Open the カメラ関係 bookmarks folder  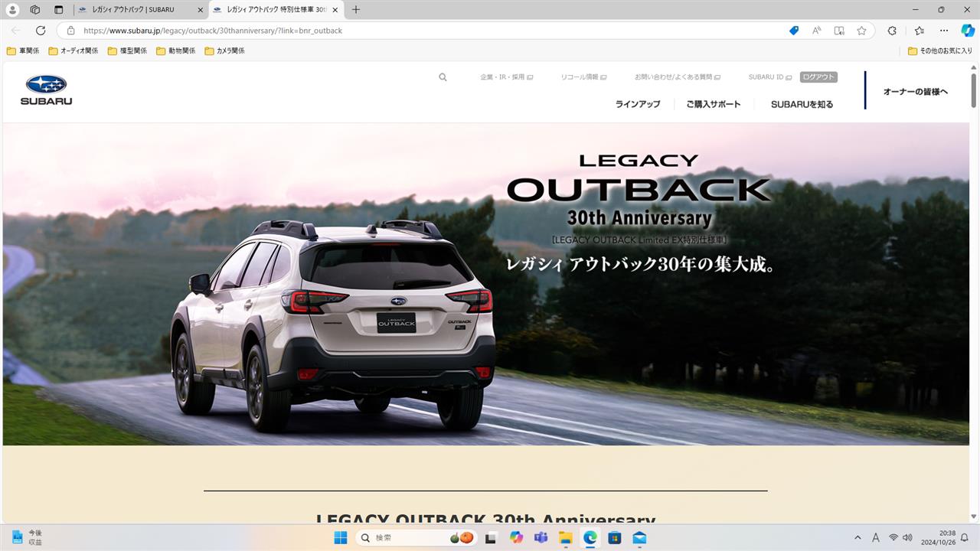(x=224, y=51)
